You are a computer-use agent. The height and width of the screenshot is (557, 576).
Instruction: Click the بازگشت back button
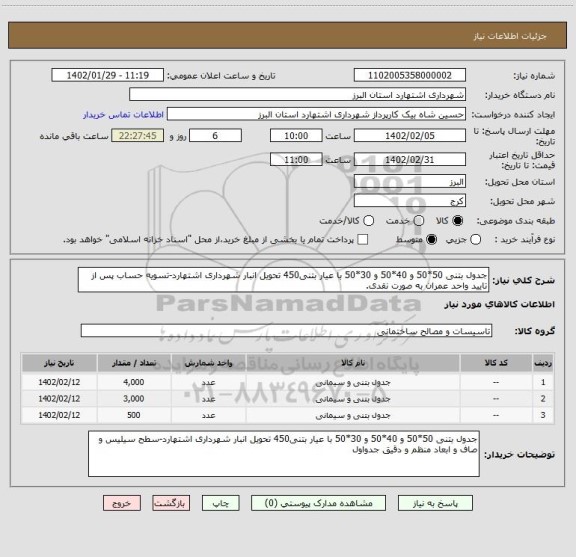171,503
